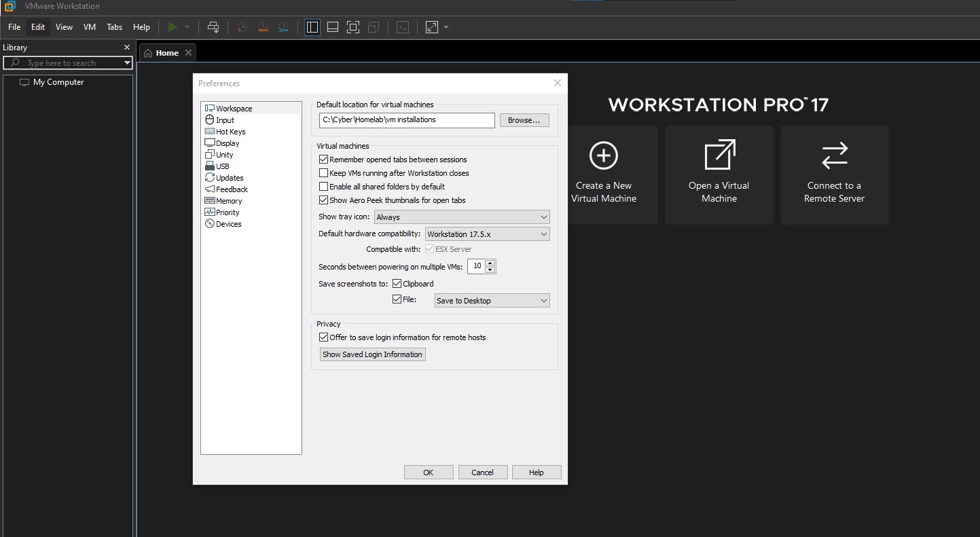Select the Input preferences page

click(x=224, y=119)
